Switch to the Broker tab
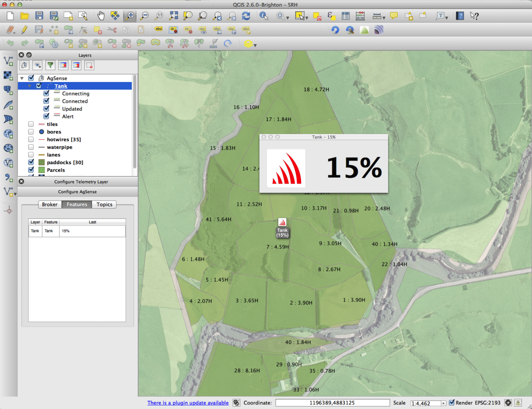The width and height of the screenshot is (532, 409). tap(50, 204)
